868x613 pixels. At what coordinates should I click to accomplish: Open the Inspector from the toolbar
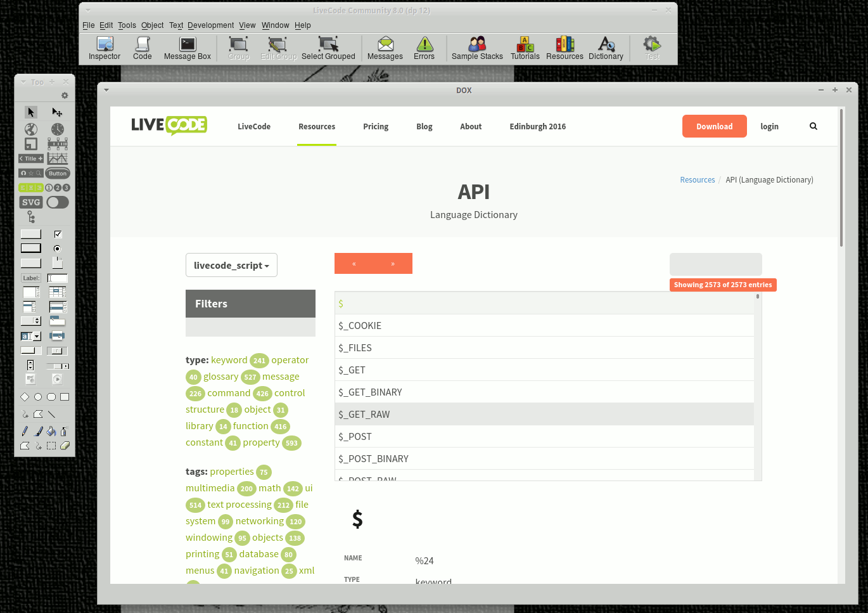coord(105,49)
